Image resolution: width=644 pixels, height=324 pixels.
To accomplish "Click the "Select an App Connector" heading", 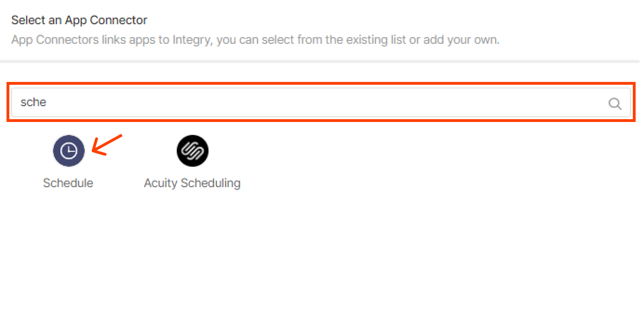I will pos(79,20).
